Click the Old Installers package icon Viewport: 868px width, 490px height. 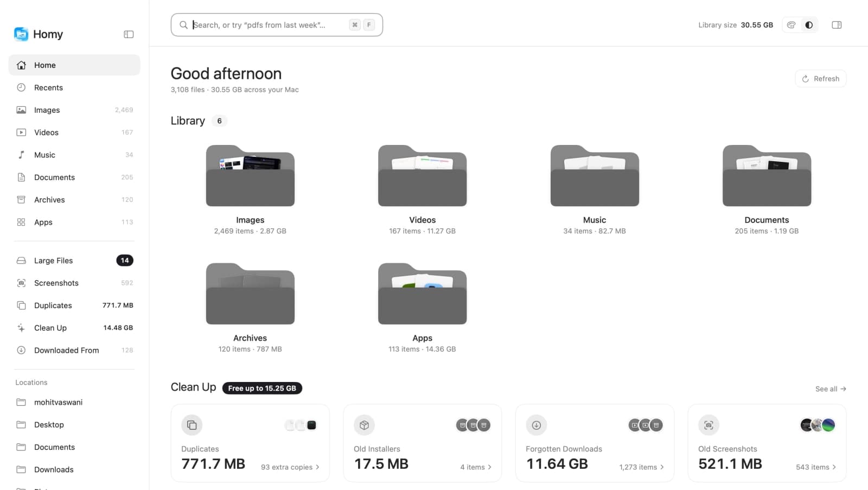tap(364, 425)
